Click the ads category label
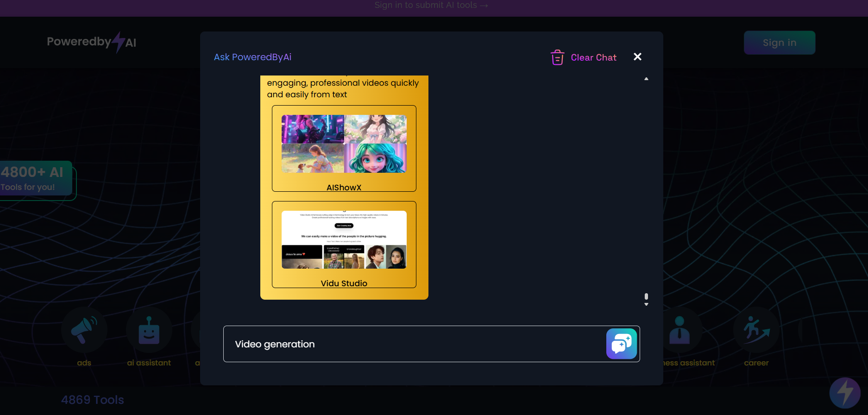The image size is (868, 415). coord(84,363)
